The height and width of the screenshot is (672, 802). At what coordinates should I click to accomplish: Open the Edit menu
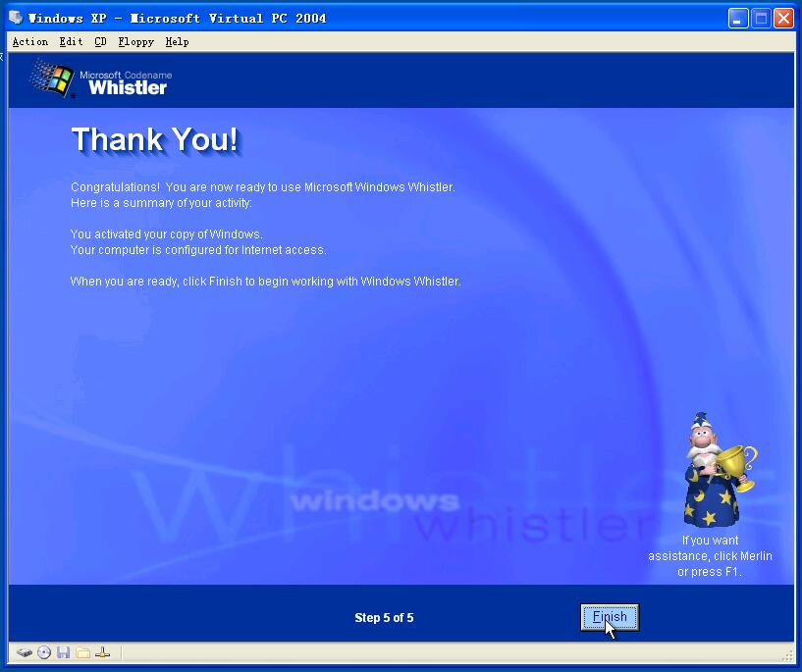(x=71, y=42)
